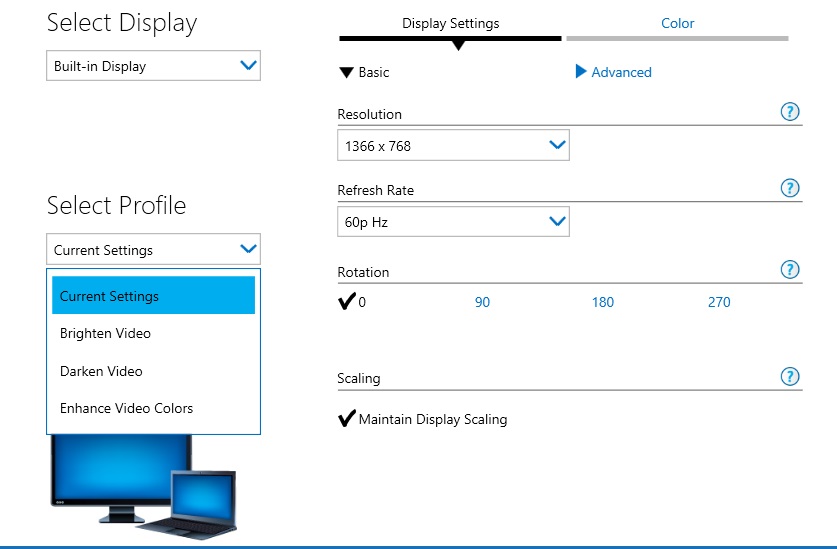Open help icon next to Scaling

coord(790,376)
